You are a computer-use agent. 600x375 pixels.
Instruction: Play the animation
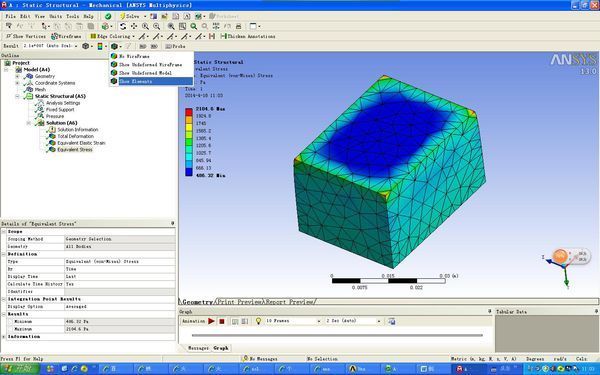coord(211,321)
